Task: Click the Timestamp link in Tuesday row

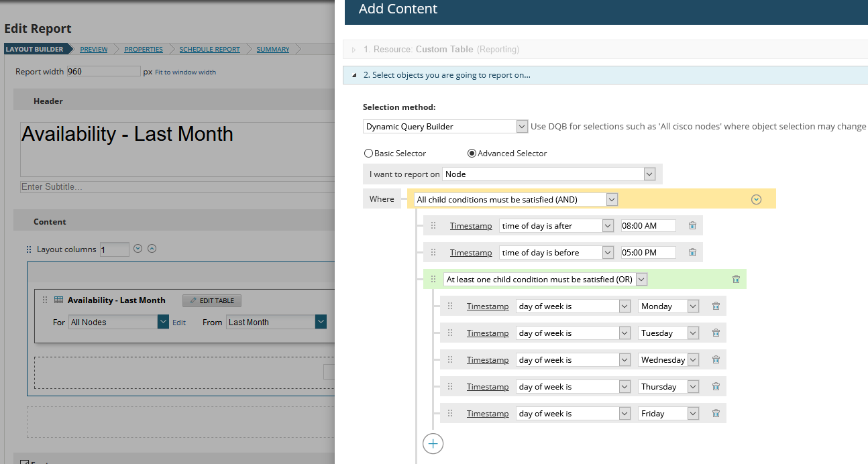Action: pos(488,333)
